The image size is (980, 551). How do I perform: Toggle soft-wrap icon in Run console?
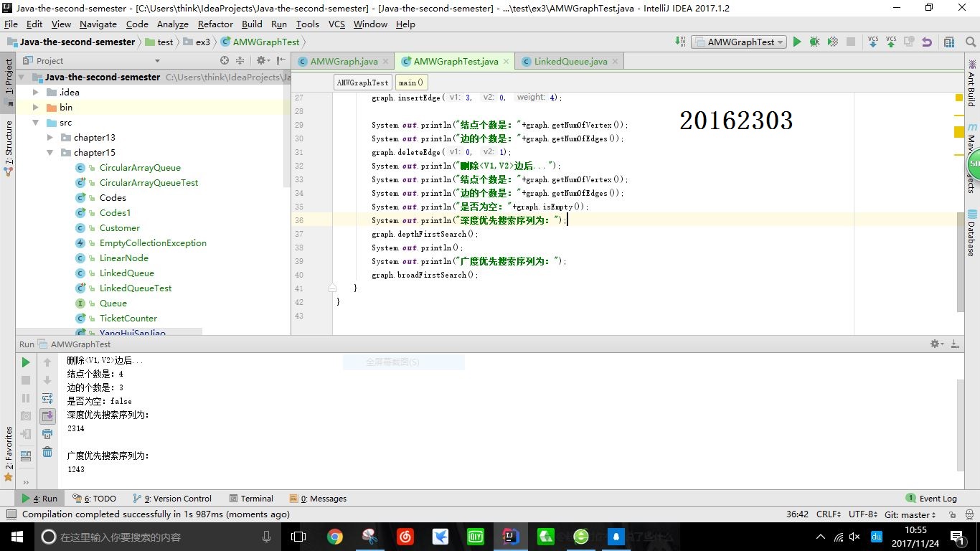[47, 398]
